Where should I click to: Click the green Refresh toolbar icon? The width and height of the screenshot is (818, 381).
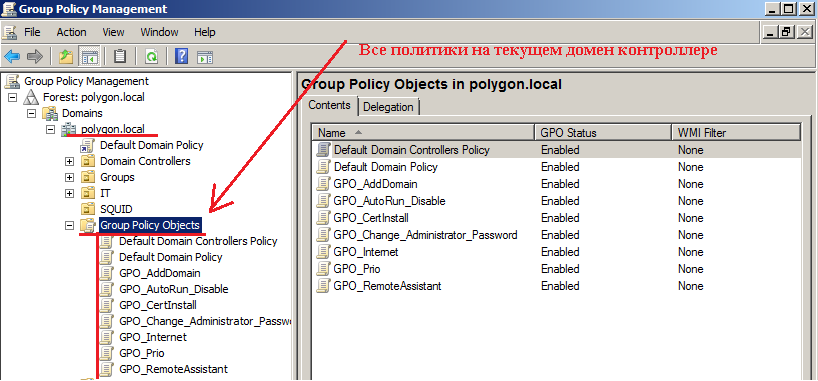click(151, 56)
